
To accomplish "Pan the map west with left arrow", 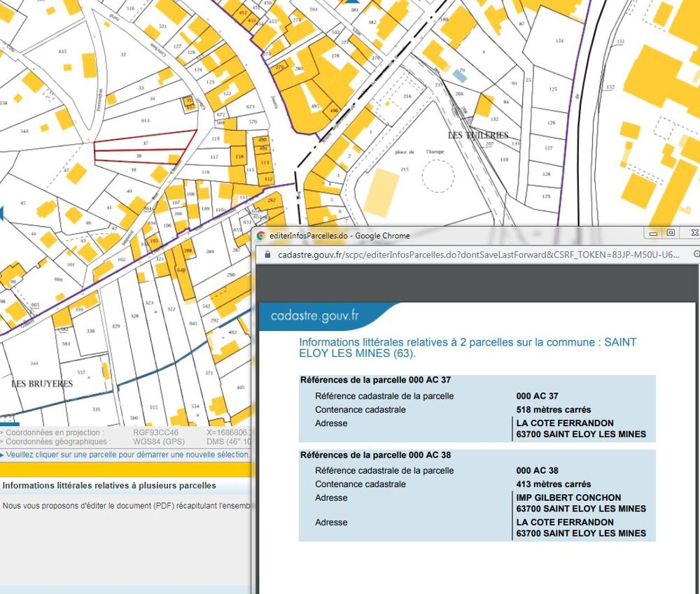I will (1, 213).
